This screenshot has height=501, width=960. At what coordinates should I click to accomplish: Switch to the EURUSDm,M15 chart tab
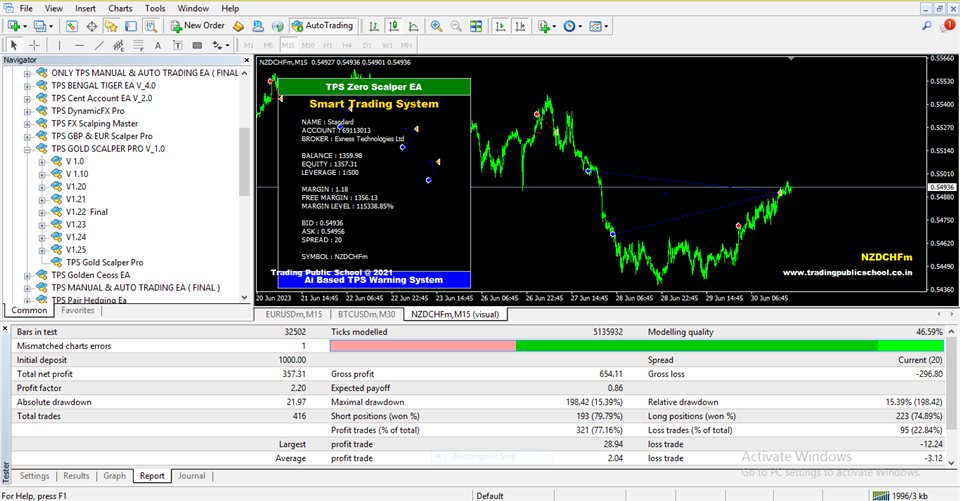coord(293,314)
